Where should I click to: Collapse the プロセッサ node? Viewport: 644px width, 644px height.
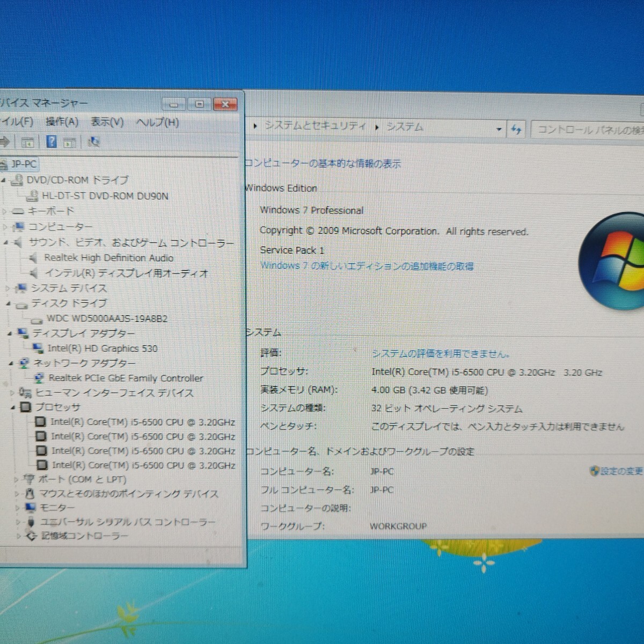(x=13, y=408)
